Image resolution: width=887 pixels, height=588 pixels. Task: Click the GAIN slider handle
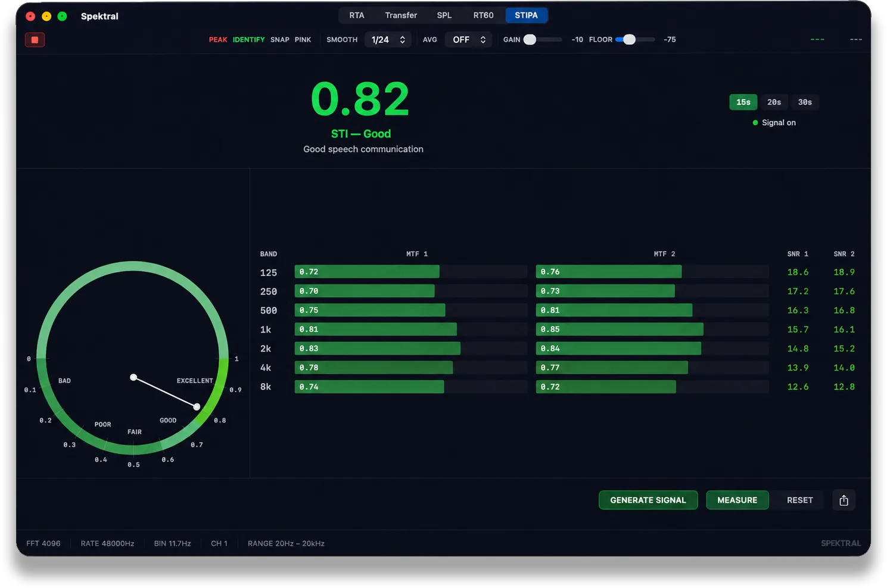pyautogui.click(x=530, y=40)
